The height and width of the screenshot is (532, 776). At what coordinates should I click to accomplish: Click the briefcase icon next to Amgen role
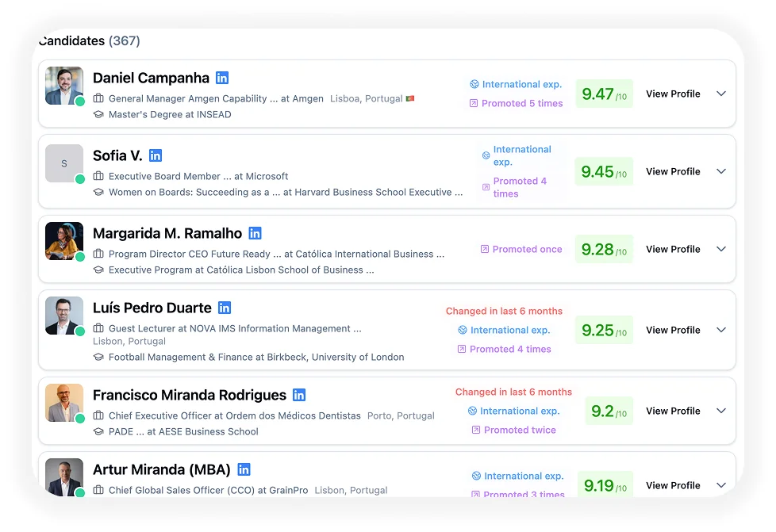98,99
